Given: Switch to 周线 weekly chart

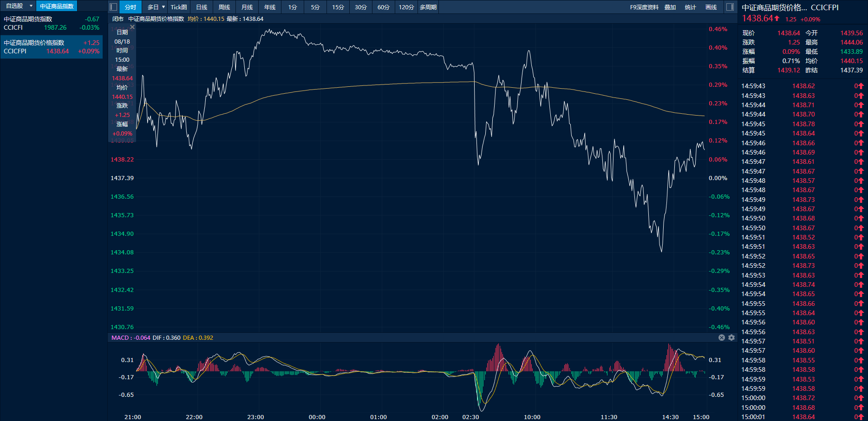Looking at the screenshot, I should pos(224,7).
